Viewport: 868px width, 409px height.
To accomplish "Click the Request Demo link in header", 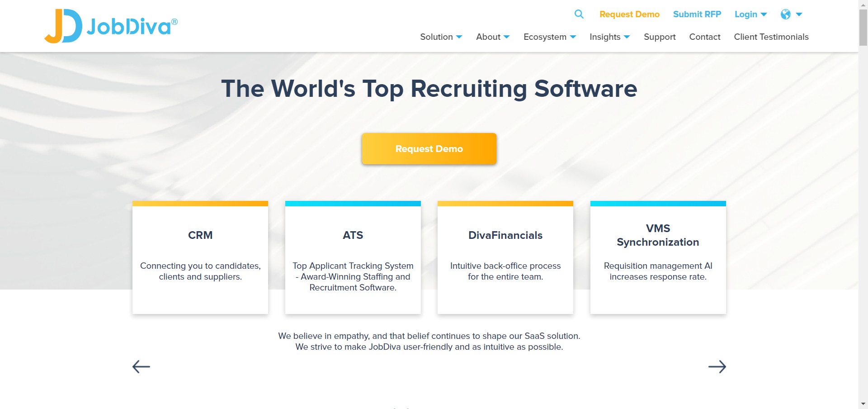I will point(629,14).
